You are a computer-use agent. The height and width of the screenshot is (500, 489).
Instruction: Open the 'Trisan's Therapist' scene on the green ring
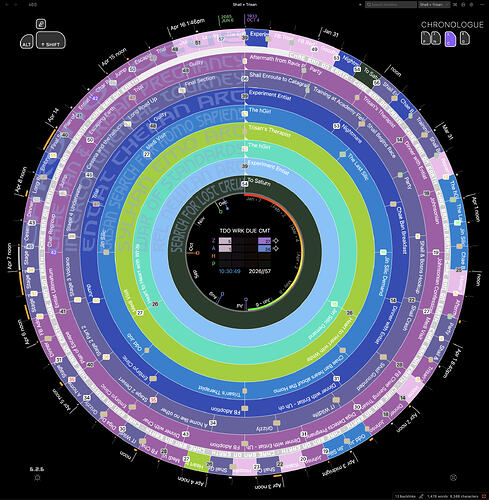click(x=270, y=131)
